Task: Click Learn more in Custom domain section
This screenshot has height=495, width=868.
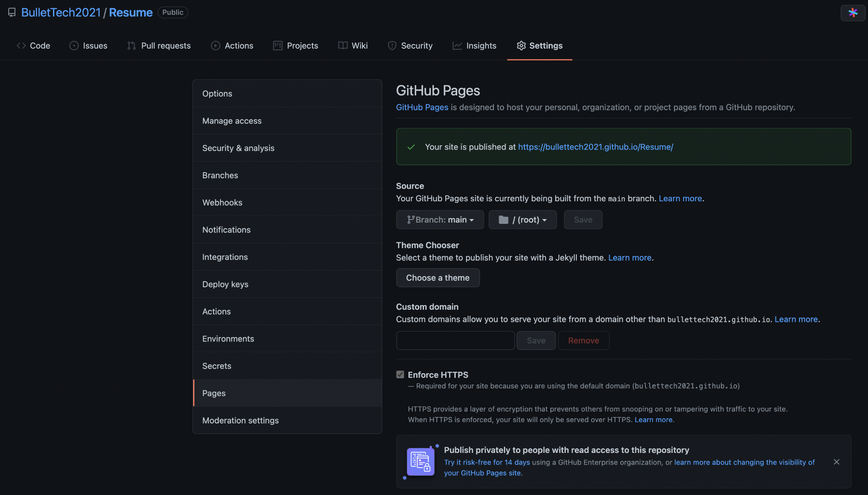Action: tap(796, 319)
